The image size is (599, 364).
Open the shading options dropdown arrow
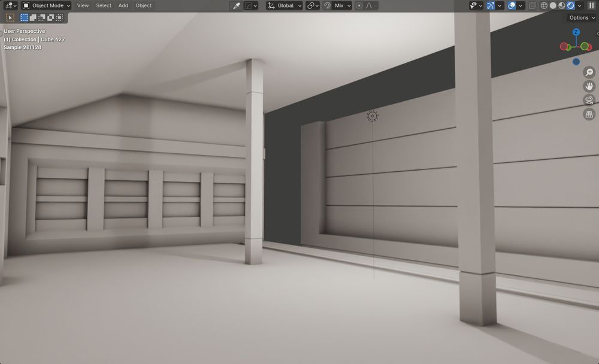579,5
